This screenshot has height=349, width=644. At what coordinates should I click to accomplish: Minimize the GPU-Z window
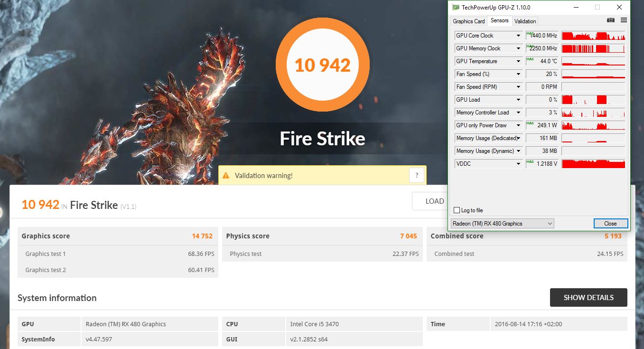pyautogui.click(x=576, y=7)
